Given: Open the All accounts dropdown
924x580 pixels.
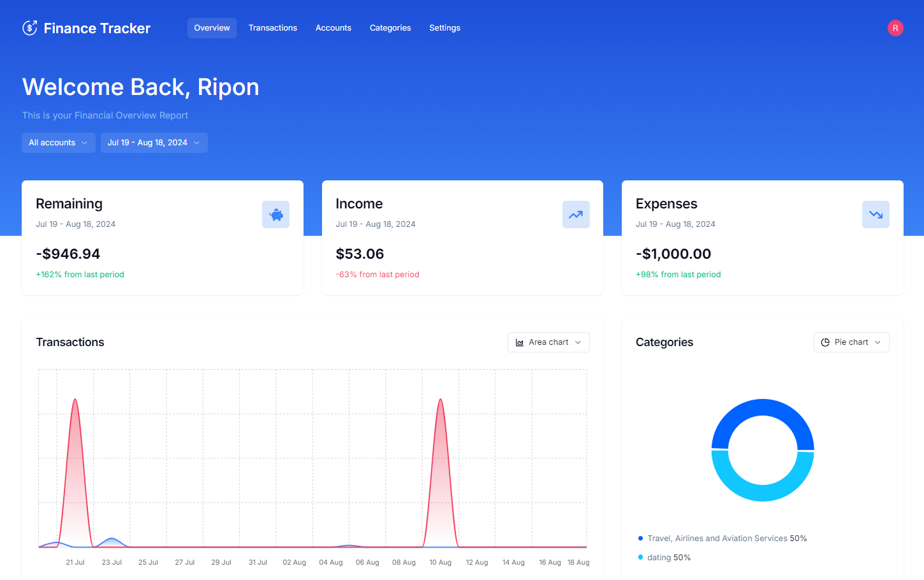Looking at the screenshot, I should point(58,143).
